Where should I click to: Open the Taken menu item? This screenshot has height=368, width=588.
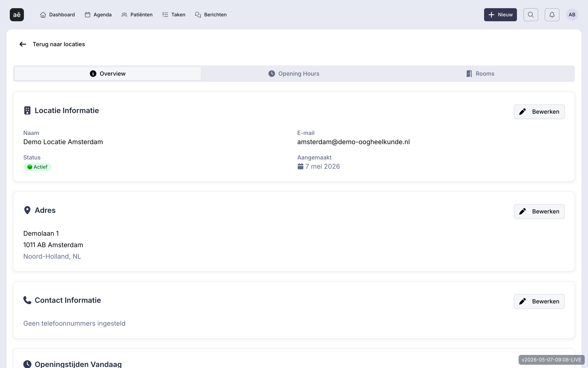(174, 15)
